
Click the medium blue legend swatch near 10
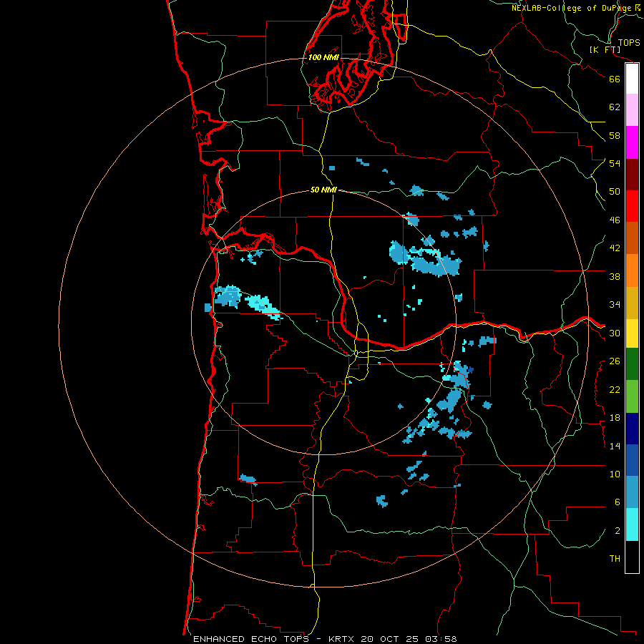coord(632,460)
